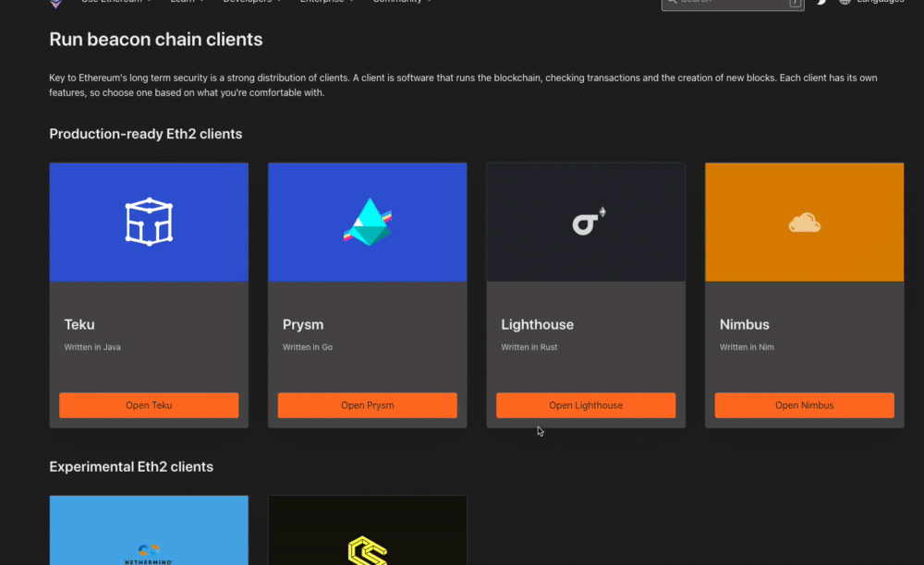
Task: Click the 'Experimental Eth2 clients' heading
Action: 131,467
